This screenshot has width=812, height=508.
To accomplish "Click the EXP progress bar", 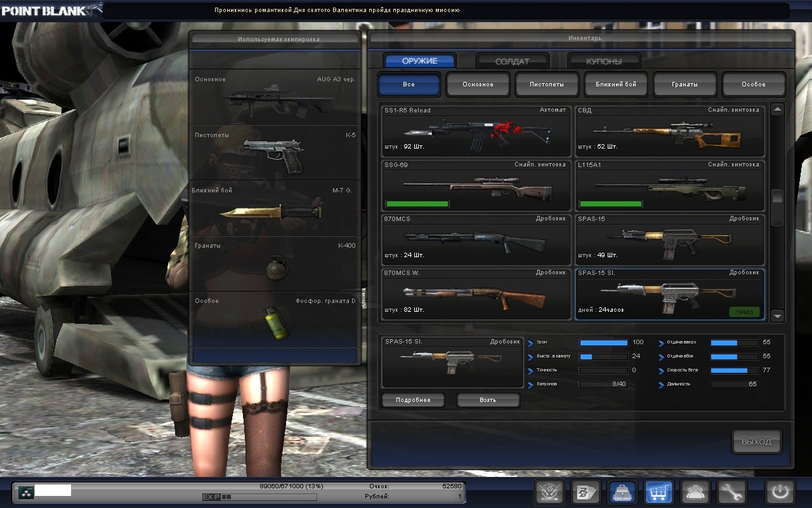I will point(259,497).
